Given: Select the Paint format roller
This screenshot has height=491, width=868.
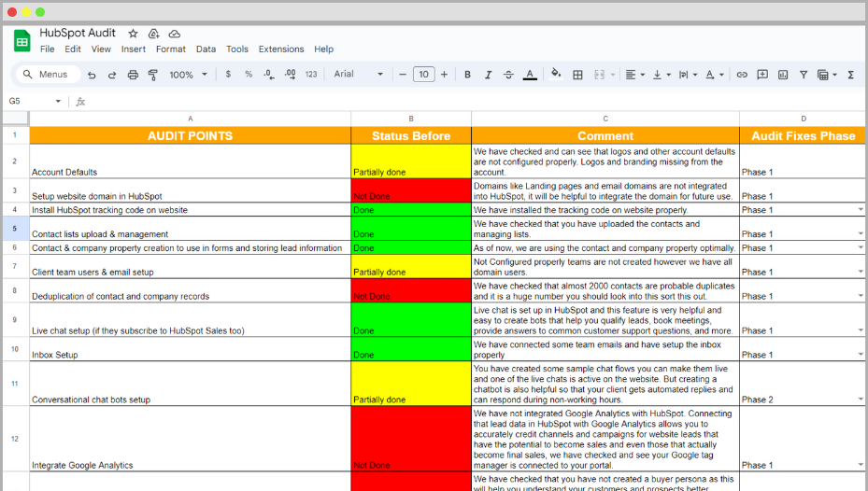Looking at the screenshot, I should (153, 75).
